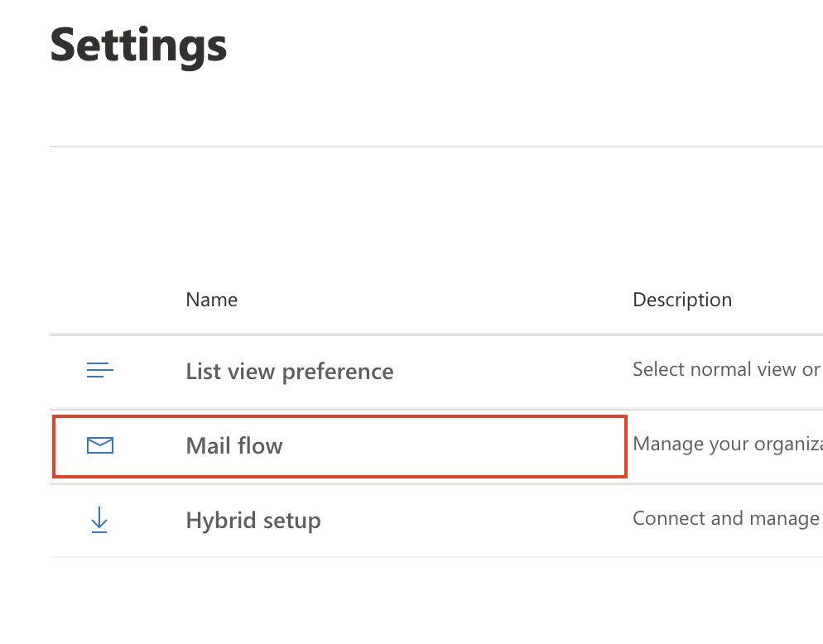Click the Settings page heading
Image resolution: width=823 pixels, height=644 pixels.
coord(138,46)
